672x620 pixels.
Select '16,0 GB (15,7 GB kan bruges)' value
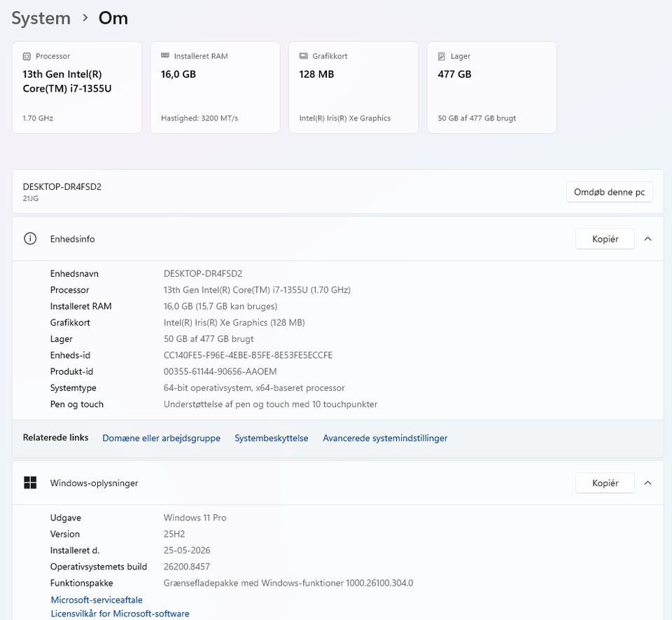click(x=220, y=306)
